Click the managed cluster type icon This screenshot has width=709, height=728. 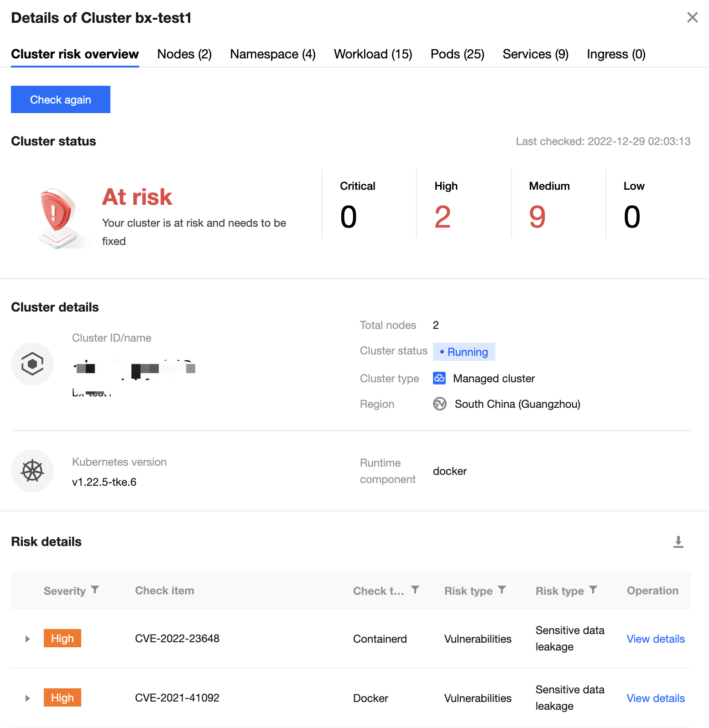439,378
